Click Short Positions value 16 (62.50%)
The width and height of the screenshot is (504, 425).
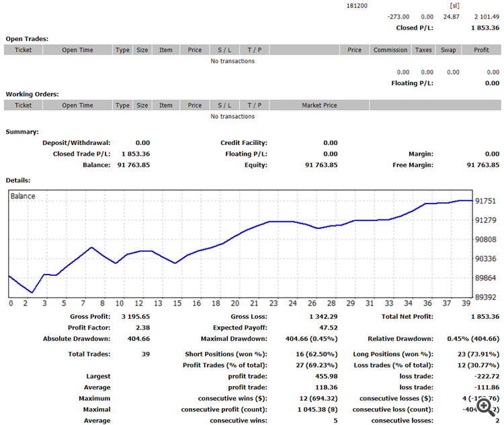point(317,355)
